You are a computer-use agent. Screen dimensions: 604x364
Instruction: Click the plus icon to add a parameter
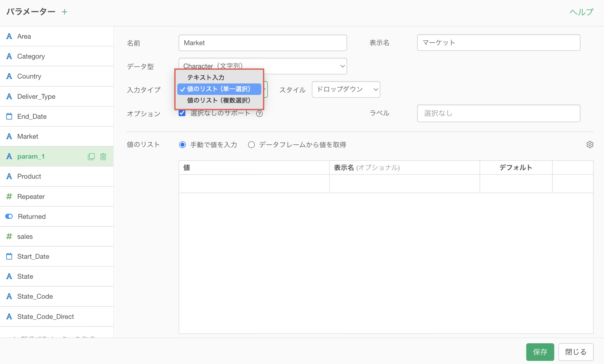pos(65,12)
